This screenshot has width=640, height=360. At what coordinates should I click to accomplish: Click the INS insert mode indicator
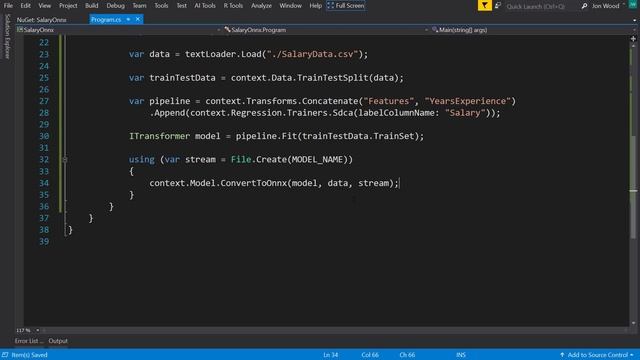pyautogui.click(x=461, y=355)
